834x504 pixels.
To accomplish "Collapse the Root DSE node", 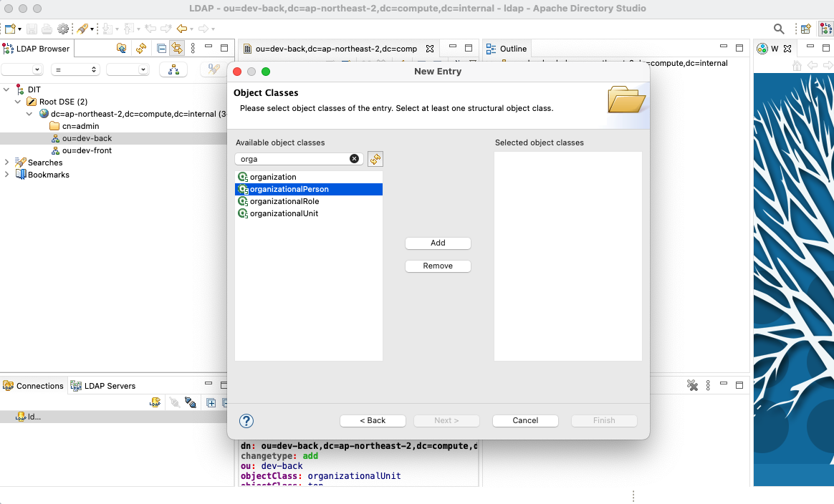I will point(18,102).
